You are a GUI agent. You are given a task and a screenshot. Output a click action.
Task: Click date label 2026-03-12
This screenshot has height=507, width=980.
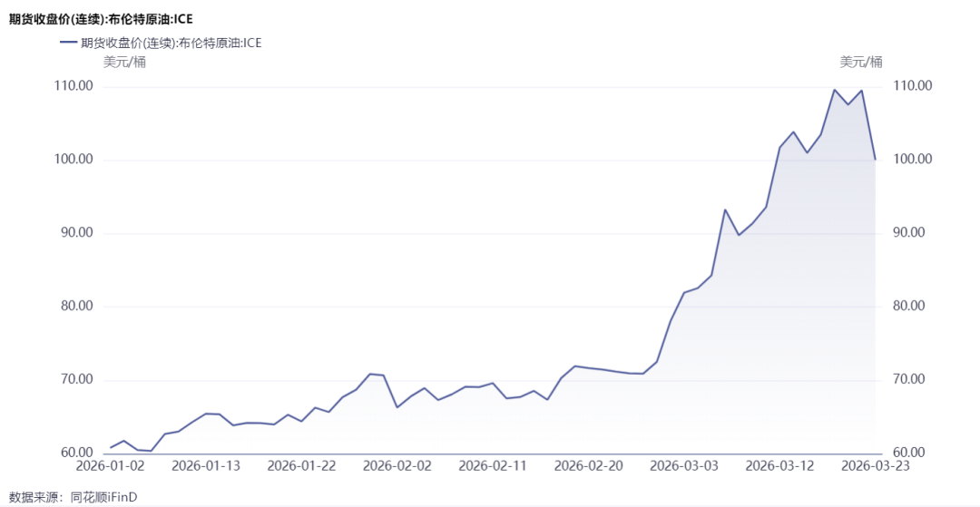coord(780,466)
